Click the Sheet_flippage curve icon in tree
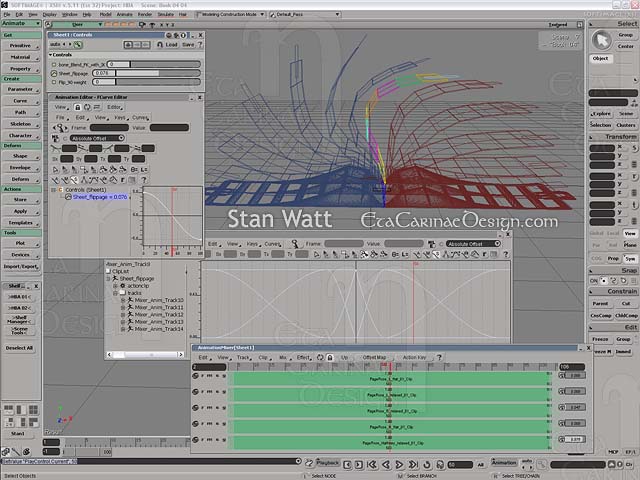 [68, 197]
